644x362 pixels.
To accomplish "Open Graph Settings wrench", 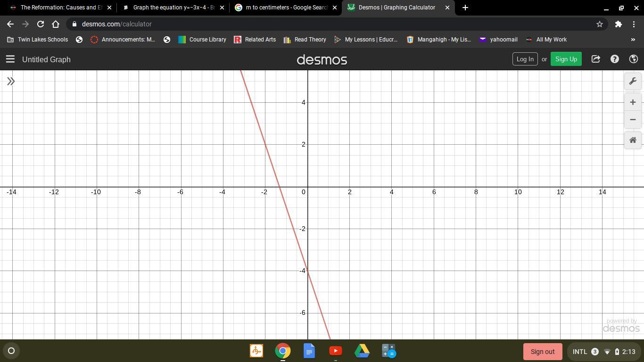I will click(x=633, y=81).
